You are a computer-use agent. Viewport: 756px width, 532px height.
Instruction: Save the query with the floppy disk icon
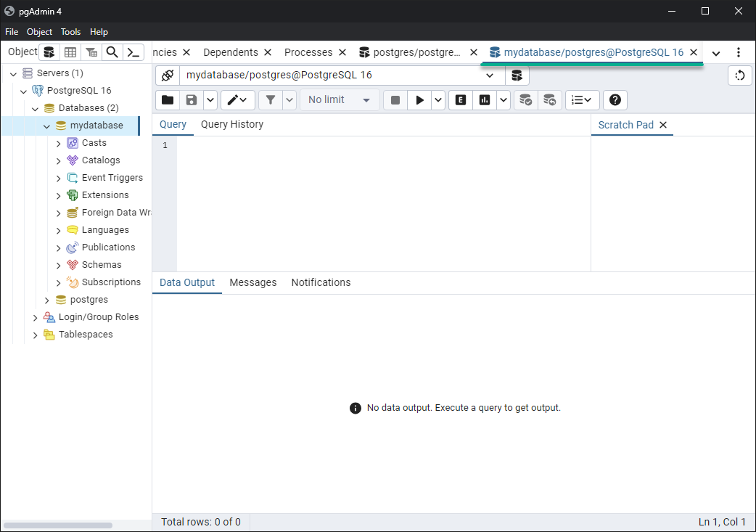[192, 100]
